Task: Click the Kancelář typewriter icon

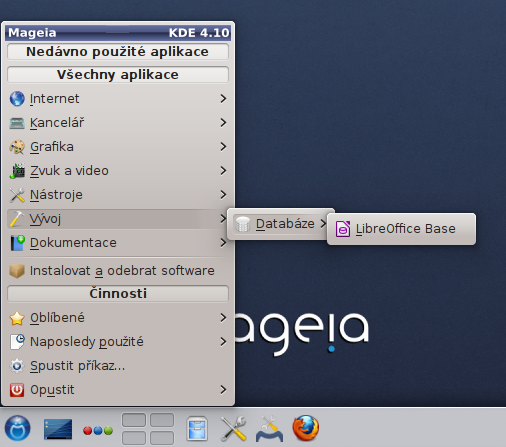Action: click(x=17, y=123)
